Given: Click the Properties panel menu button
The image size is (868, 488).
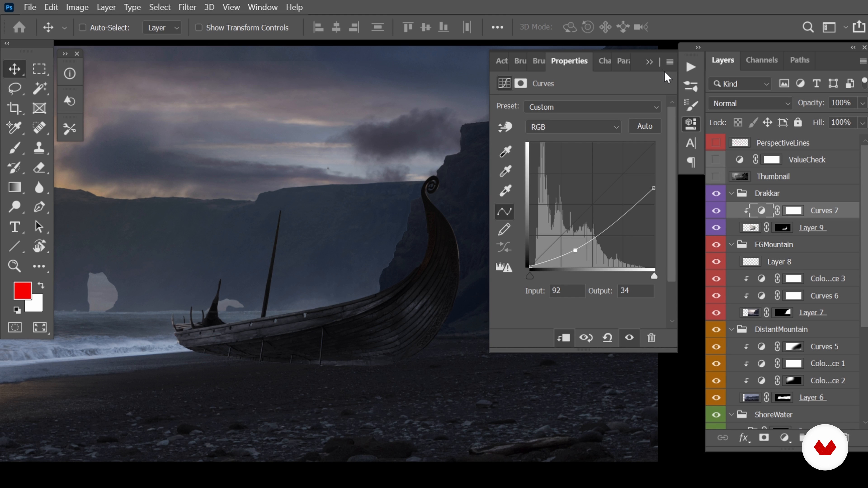Looking at the screenshot, I should click(670, 62).
